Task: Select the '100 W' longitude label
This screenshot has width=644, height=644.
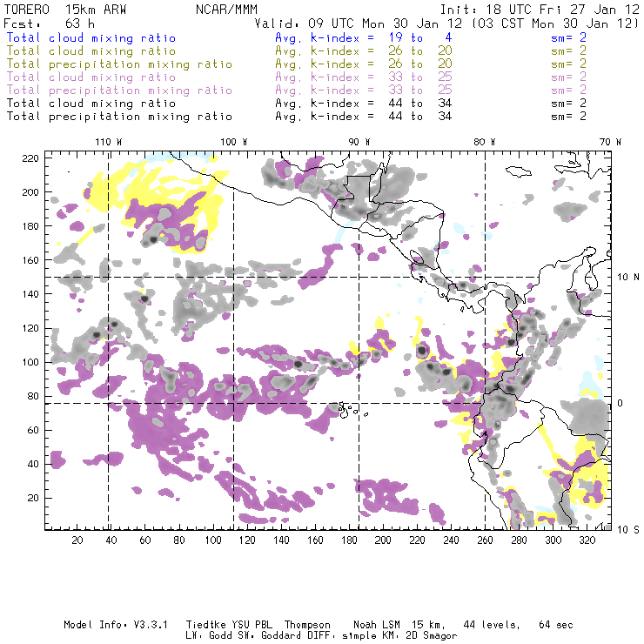Action: tap(234, 142)
